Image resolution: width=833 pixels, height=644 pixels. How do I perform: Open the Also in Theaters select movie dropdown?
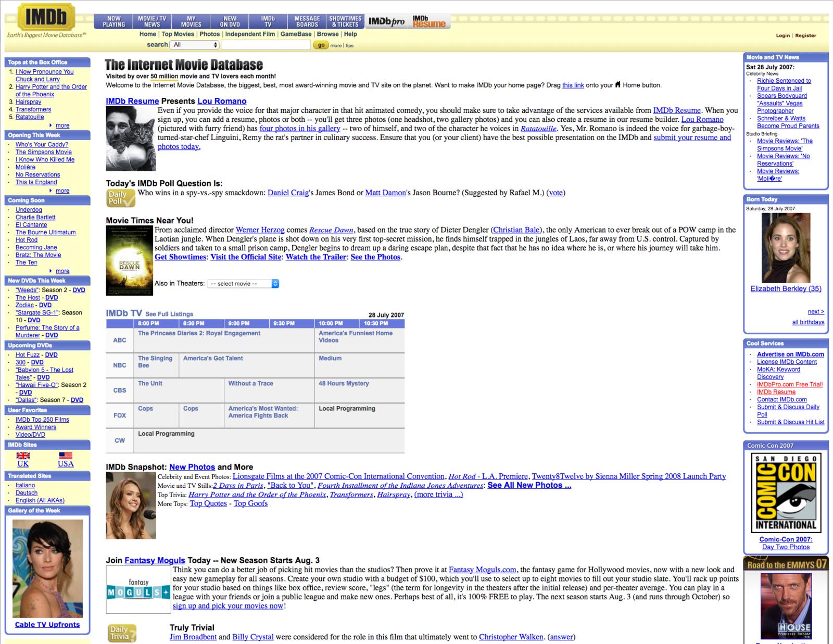[243, 284]
